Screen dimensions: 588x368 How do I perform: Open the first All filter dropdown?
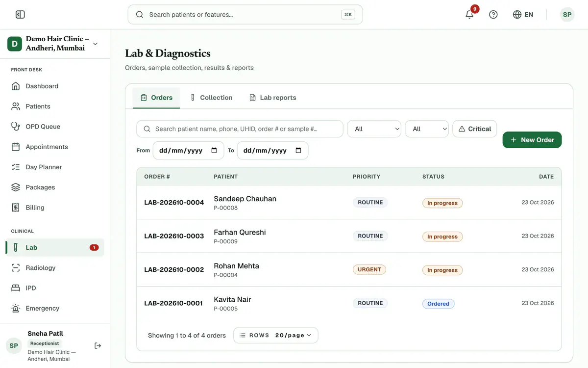(374, 129)
